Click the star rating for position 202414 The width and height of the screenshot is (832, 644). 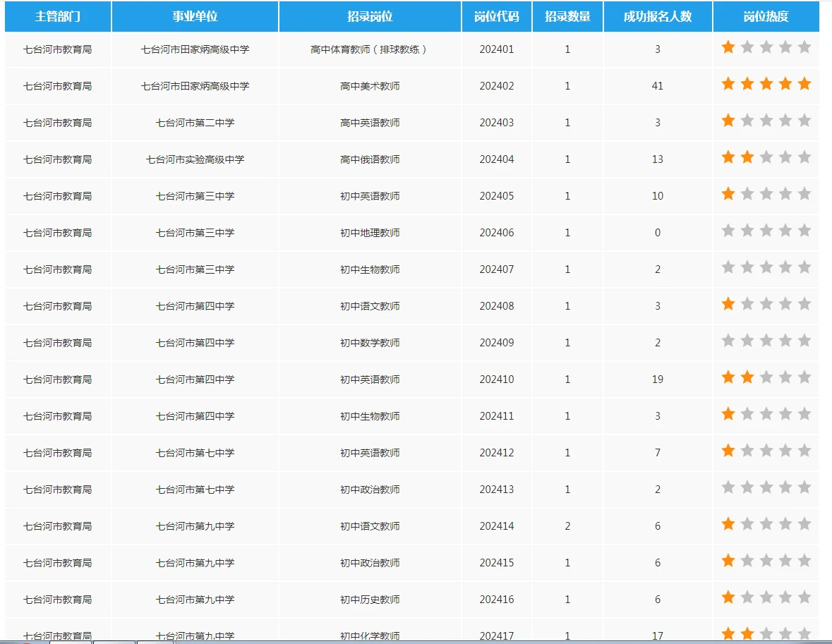pos(766,524)
